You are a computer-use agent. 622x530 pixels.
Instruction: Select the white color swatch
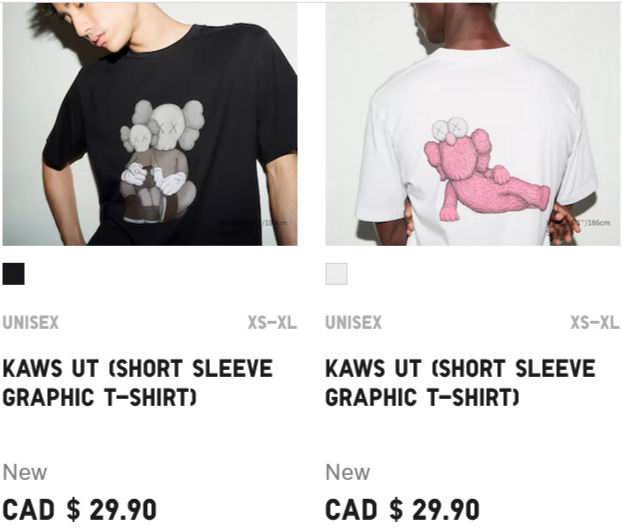336,274
